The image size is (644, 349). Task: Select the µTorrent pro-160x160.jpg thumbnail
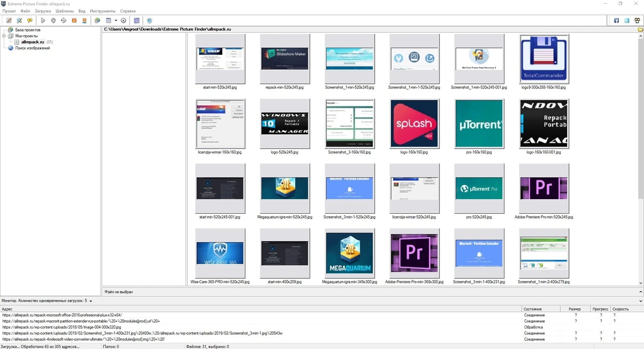click(x=479, y=123)
